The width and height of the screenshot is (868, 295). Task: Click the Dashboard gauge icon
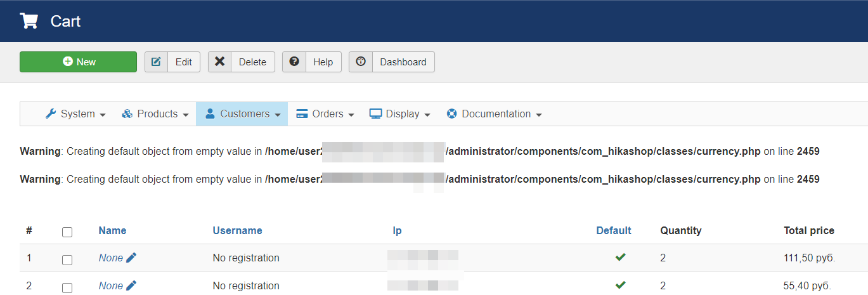point(361,62)
